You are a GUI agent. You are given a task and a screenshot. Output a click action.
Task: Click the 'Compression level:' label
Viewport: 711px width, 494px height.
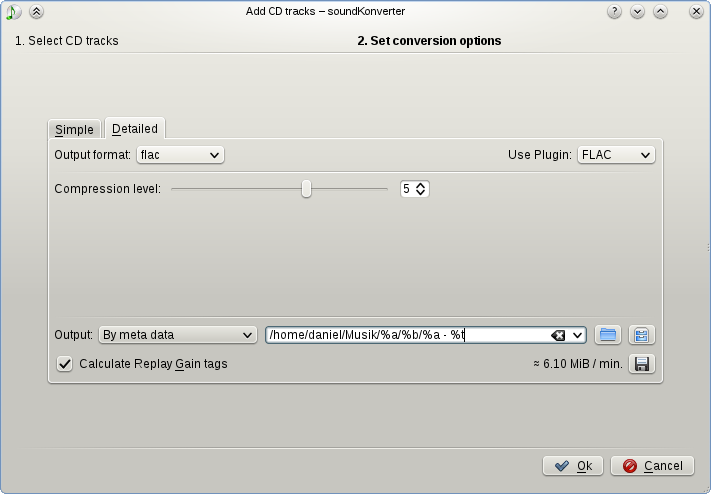click(x=107, y=189)
